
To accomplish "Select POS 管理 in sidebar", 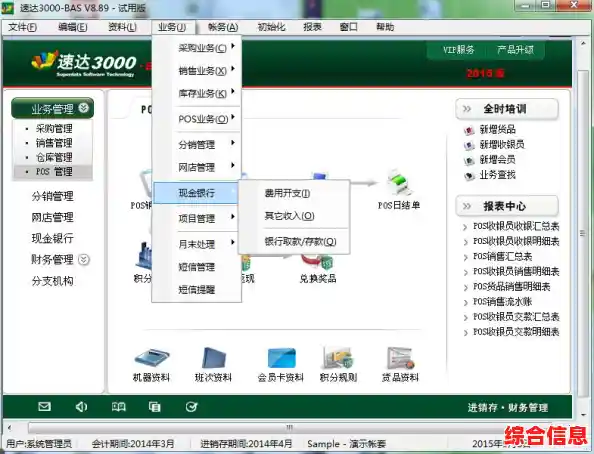I will 53,172.
